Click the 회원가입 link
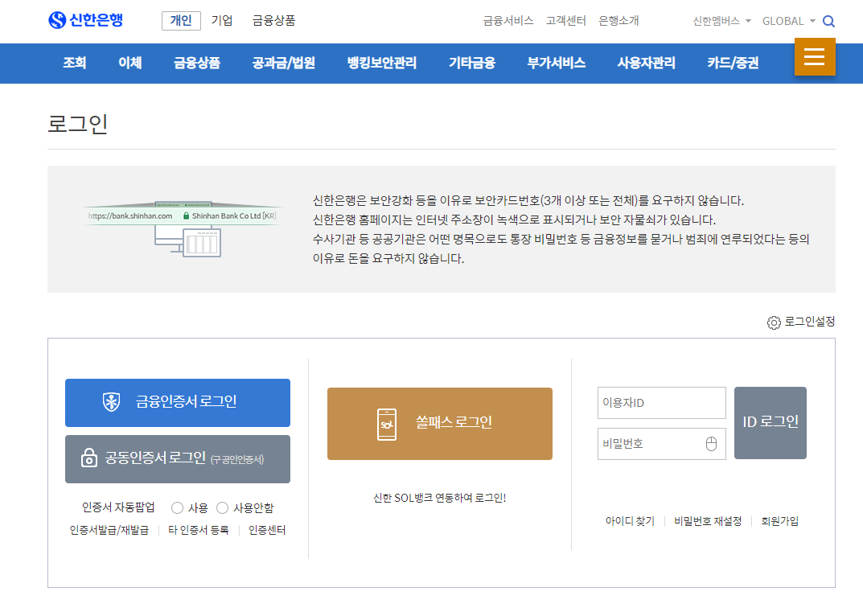The width and height of the screenshot is (863, 616). click(779, 521)
